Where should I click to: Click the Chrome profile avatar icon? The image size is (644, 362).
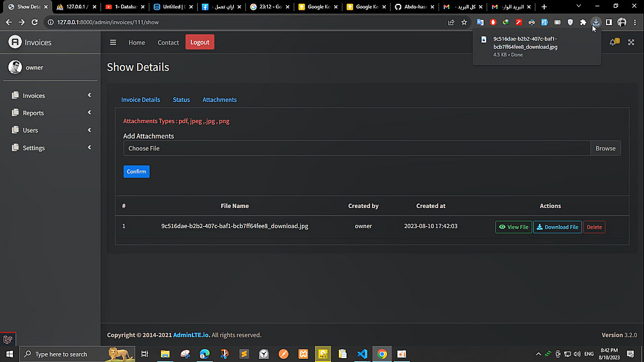622,22
